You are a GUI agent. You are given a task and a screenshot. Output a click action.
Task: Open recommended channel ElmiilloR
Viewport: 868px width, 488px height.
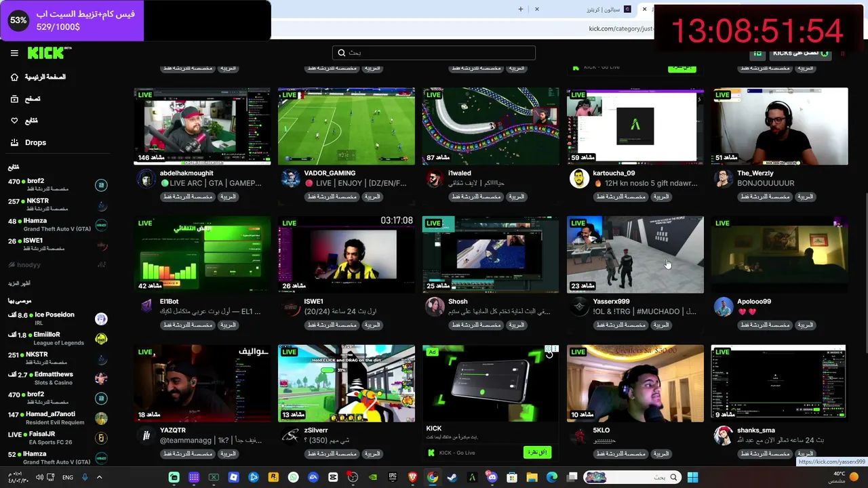58,338
